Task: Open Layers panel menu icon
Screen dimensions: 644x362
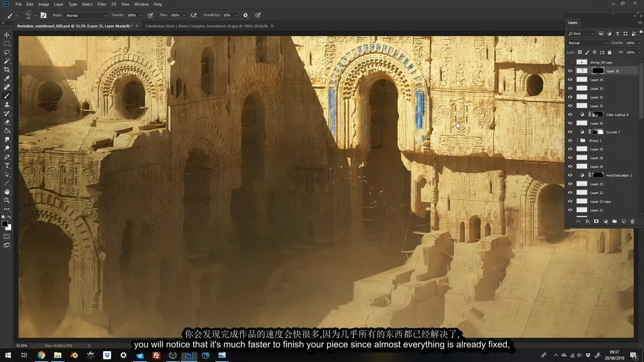Action: click(x=639, y=23)
